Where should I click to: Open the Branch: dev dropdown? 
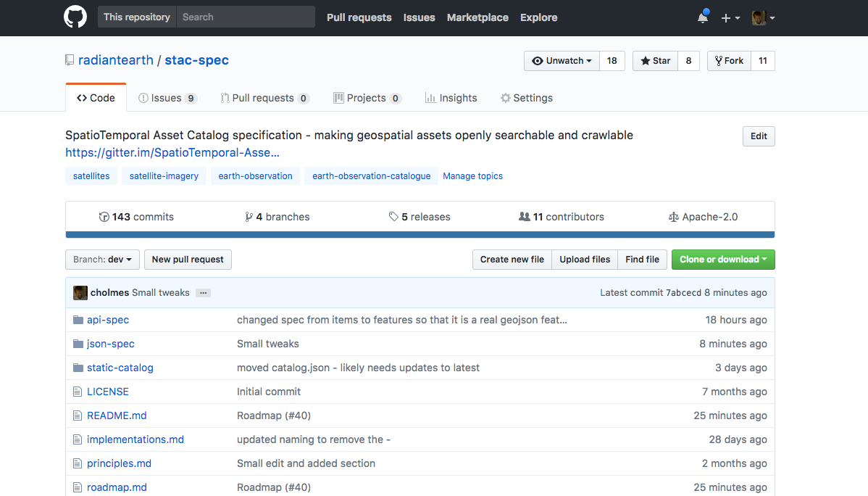(x=102, y=260)
